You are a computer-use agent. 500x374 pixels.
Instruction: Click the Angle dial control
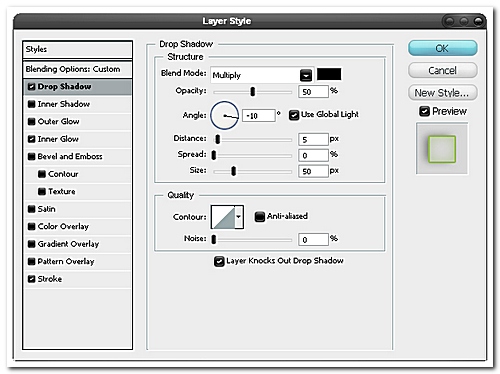point(225,116)
